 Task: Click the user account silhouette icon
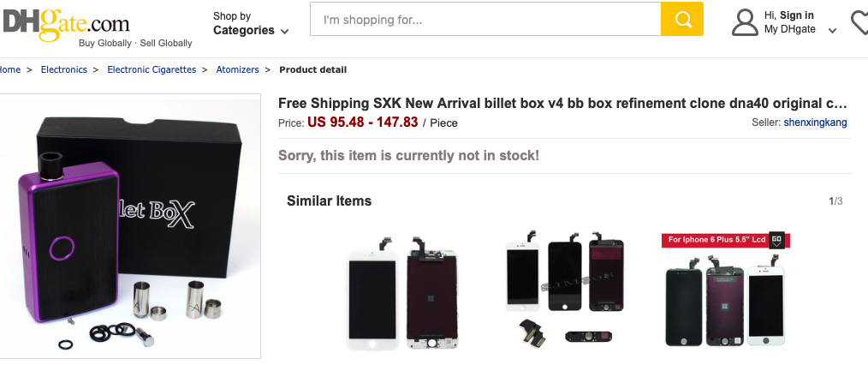[x=745, y=22]
